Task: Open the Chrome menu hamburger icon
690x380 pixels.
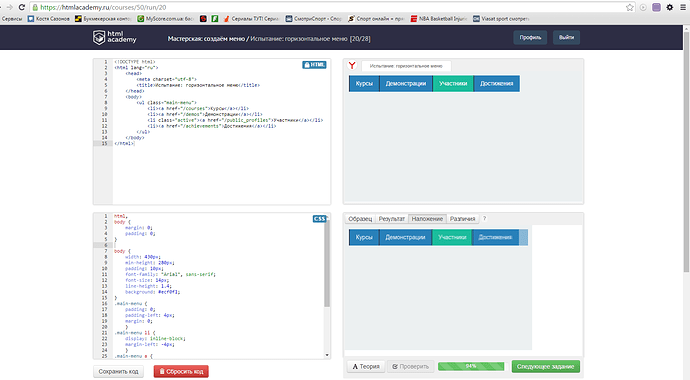Action: (x=683, y=7)
